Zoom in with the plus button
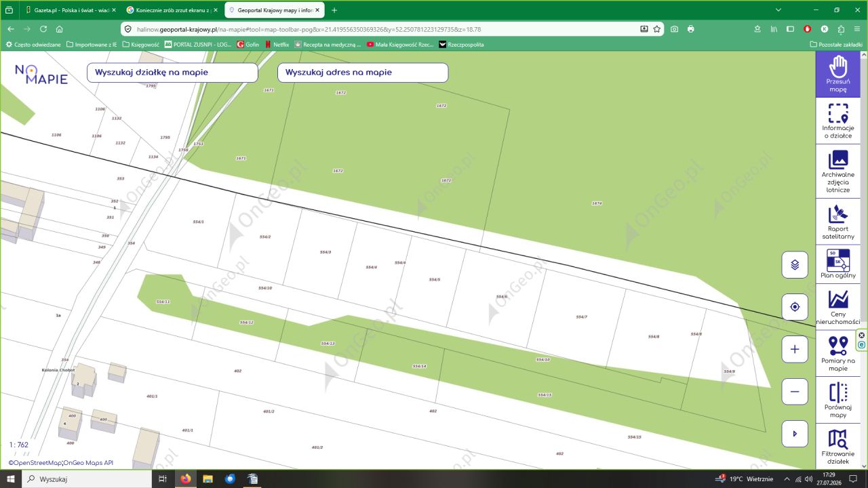The width and height of the screenshot is (868, 488). pyautogui.click(x=795, y=350)
